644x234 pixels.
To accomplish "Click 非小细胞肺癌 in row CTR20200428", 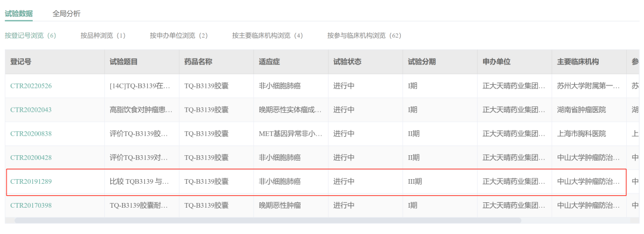I will coord(280,158).
